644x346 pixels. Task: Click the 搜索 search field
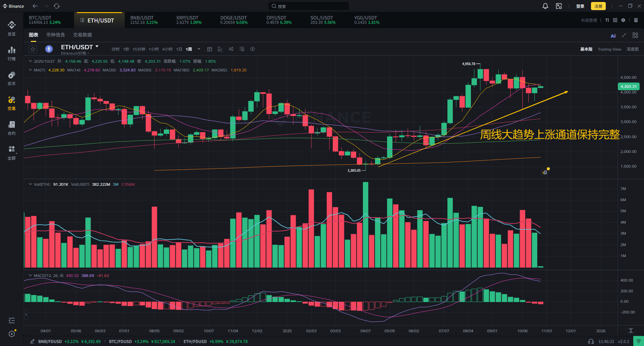tap(309, 6)
